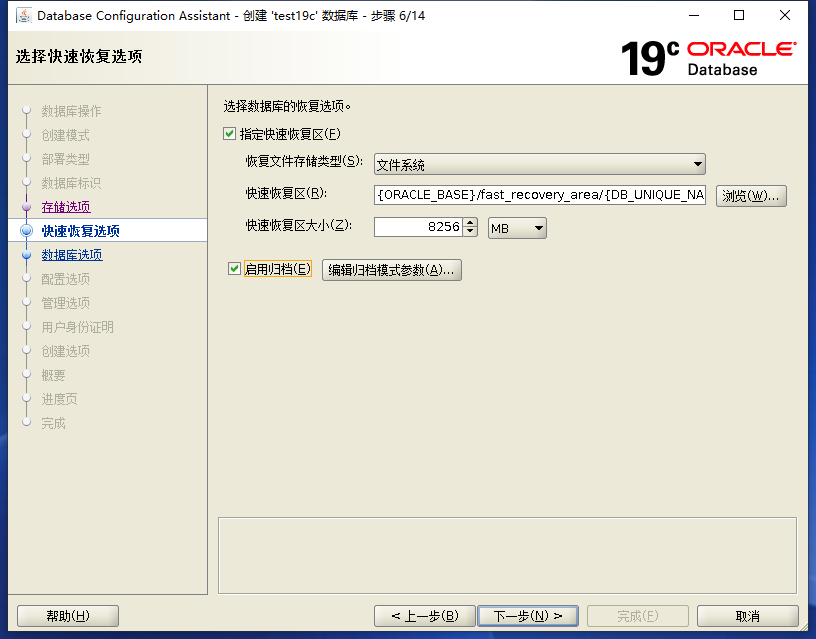Click the 选择快速恢复选项 page heading
Screen dimensions: 816x639
pos(79,56)
